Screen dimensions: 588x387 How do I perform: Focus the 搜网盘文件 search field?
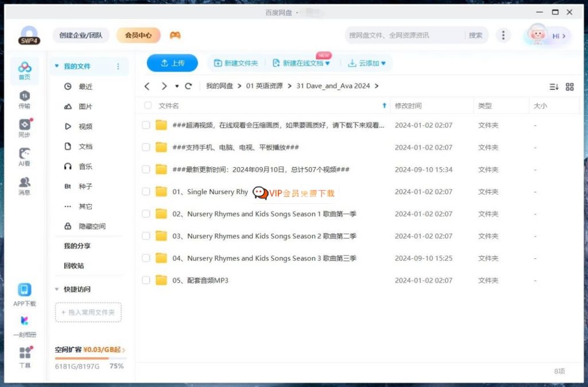[x=405, y=35]
